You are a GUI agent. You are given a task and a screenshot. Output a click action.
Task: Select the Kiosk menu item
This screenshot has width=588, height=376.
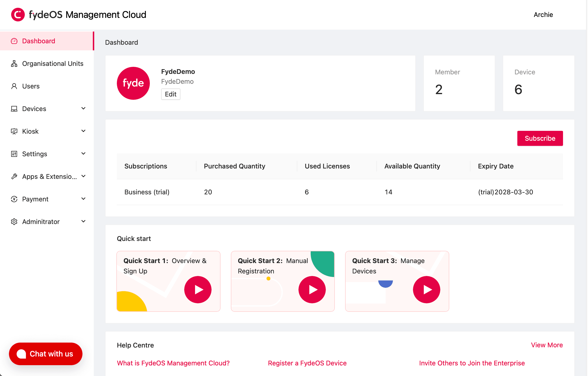pos(47,131)
